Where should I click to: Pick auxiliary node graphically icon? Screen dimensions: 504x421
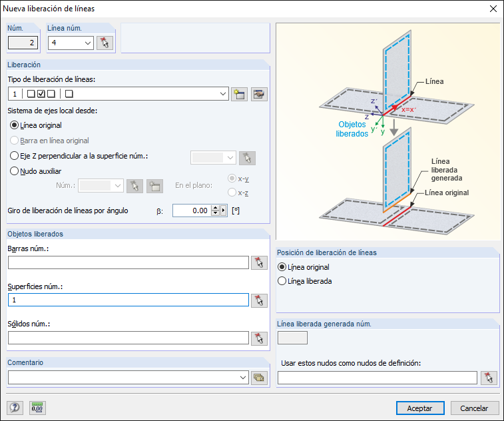coord(134,187)
